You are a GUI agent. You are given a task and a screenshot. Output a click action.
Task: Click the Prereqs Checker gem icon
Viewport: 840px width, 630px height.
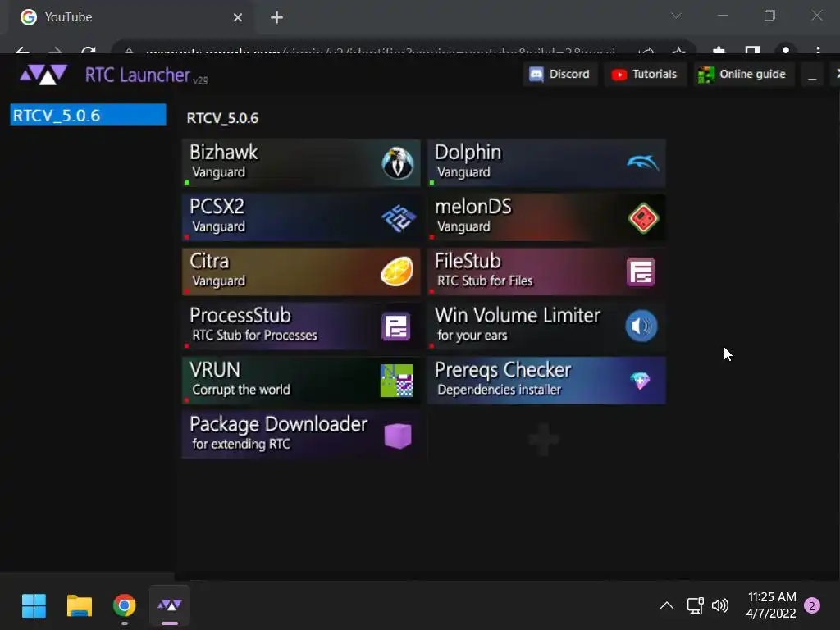(640, 381)
